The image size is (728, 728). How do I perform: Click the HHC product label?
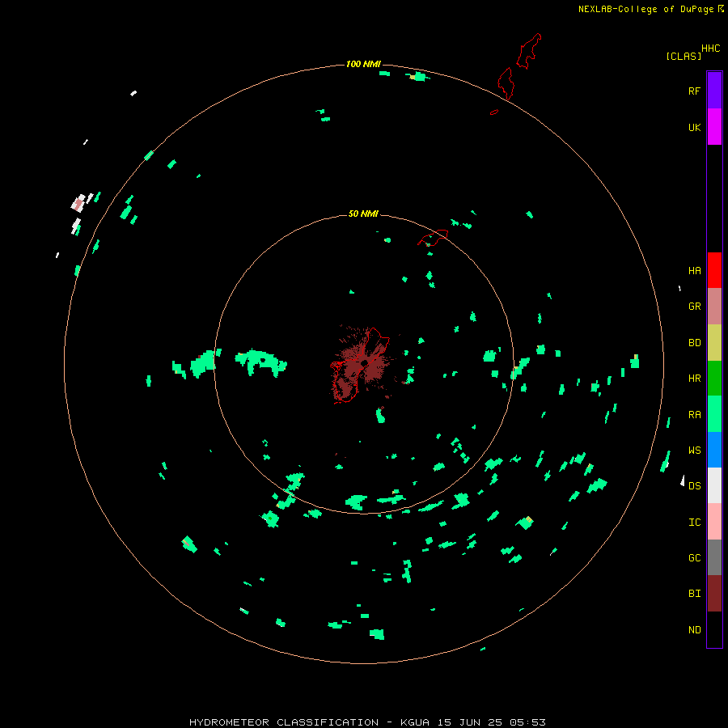[x=710, y=49]
